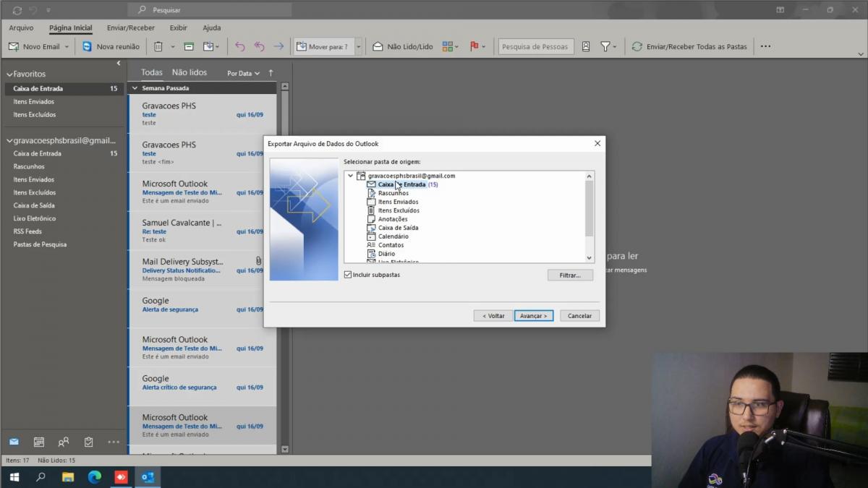
Task: Toggle Não Lido/Lido status
Action: click(x=402, y=46)
